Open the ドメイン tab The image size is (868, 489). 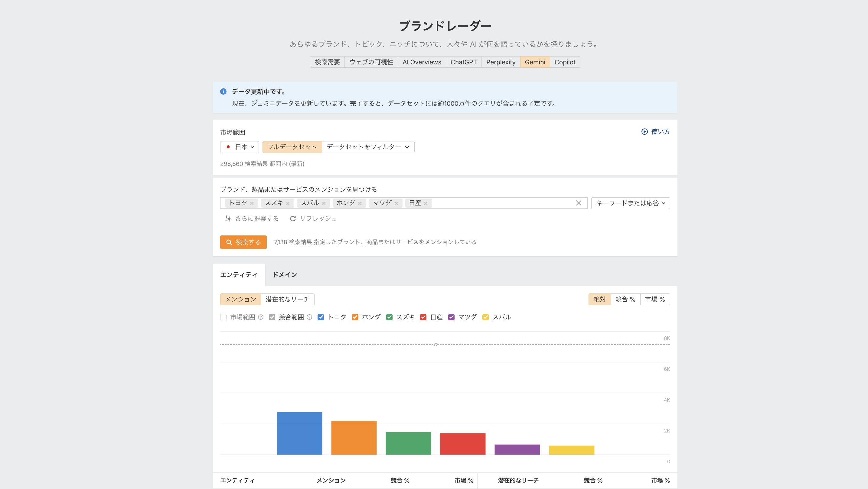pyautogui.click(x=284, y=275)
